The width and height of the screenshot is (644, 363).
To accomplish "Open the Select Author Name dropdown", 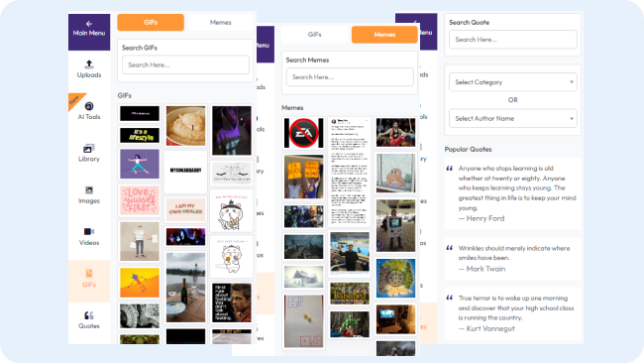I will (x=513, y=118).
